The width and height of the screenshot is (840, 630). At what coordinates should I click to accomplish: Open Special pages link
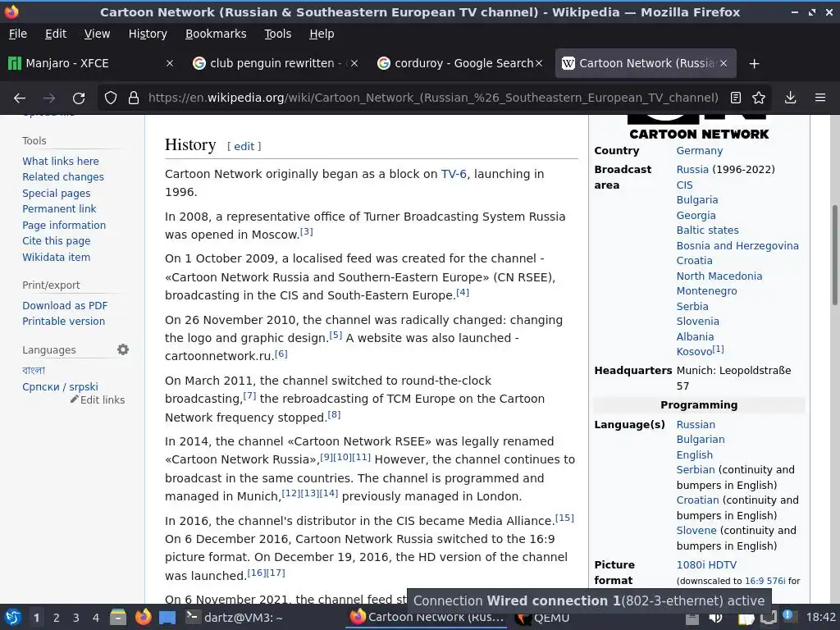pos(57,194)
